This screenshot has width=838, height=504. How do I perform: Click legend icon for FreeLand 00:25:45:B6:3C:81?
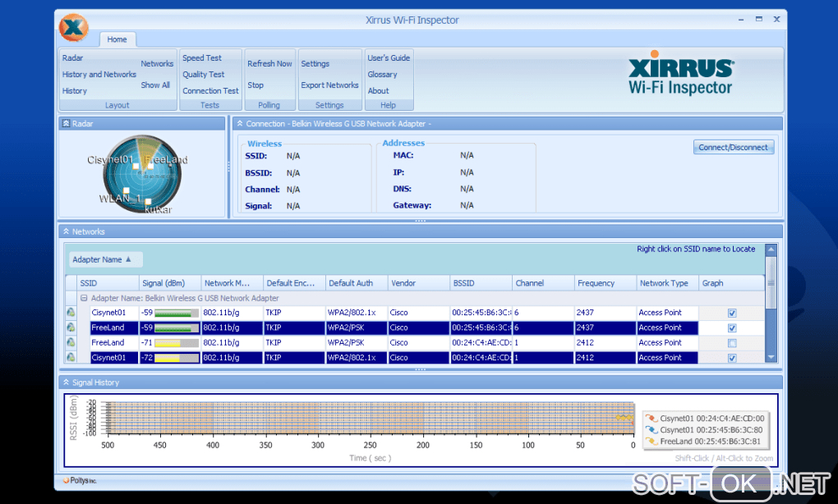(x=651, y=442)
